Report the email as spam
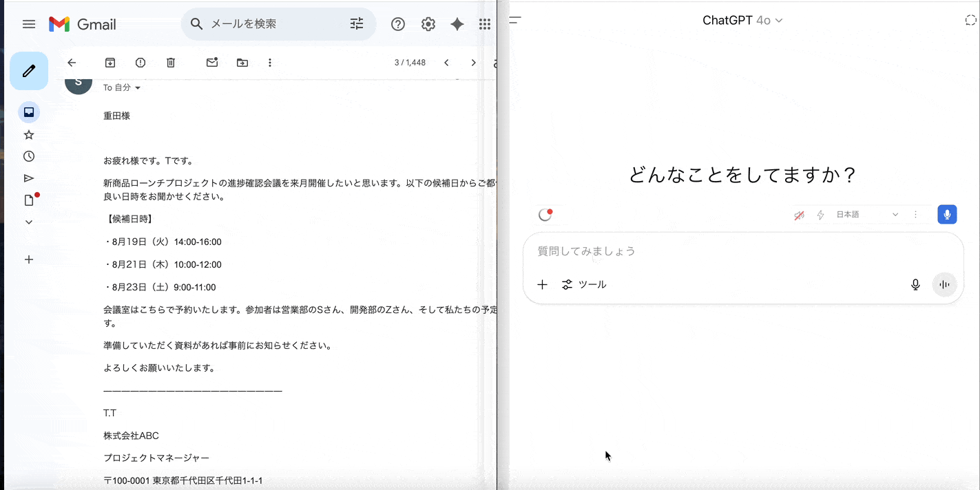 (x=140, y=62)
